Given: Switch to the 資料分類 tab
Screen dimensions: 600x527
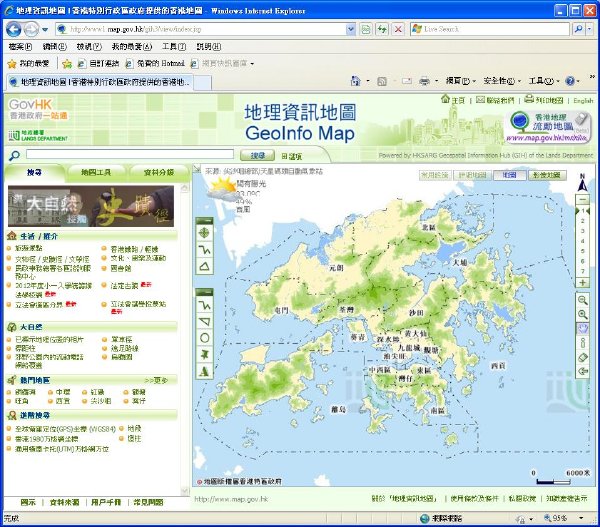Looking at the screenshot, I should point(158,173).
